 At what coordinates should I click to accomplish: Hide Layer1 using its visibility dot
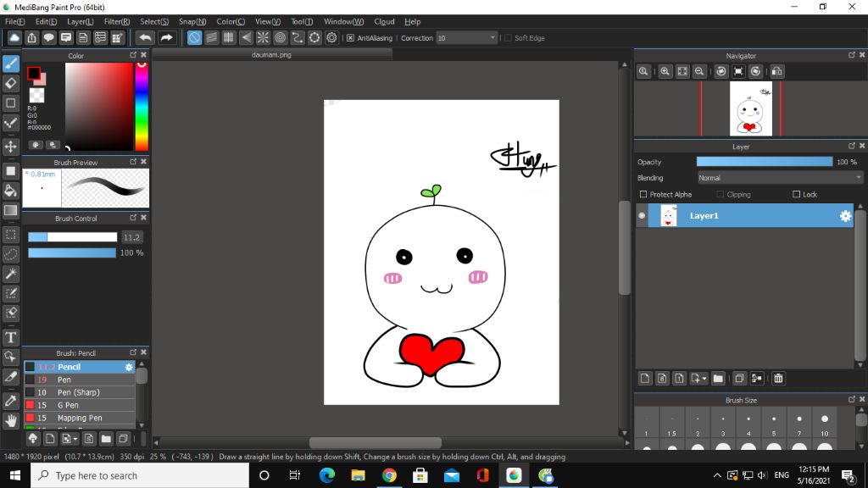pyautogui.click(x=643, y=216)
